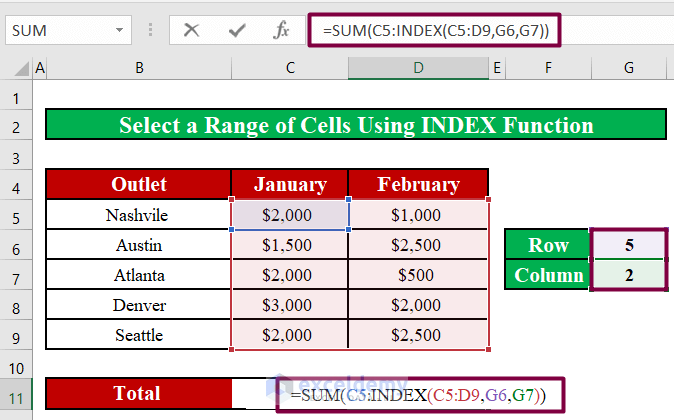This screenshot has height=420, width=674.
Task: Select row 11 header
Action: click(16, 395)
